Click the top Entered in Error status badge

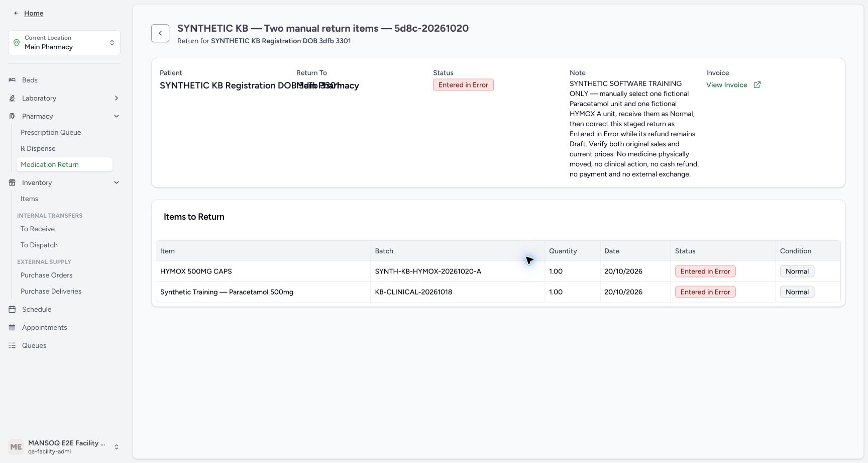coord(463,85)
